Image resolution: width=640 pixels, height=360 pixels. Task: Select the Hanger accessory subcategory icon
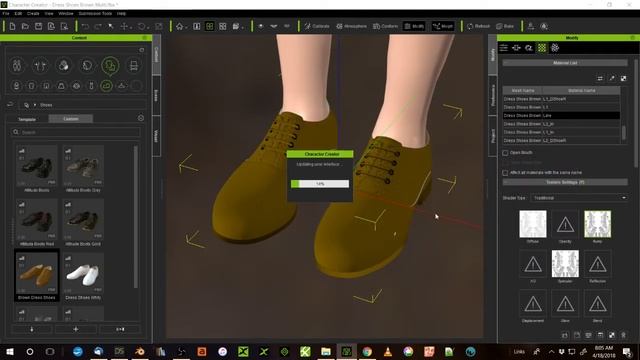pyautogui.click(x=122, y=86)
